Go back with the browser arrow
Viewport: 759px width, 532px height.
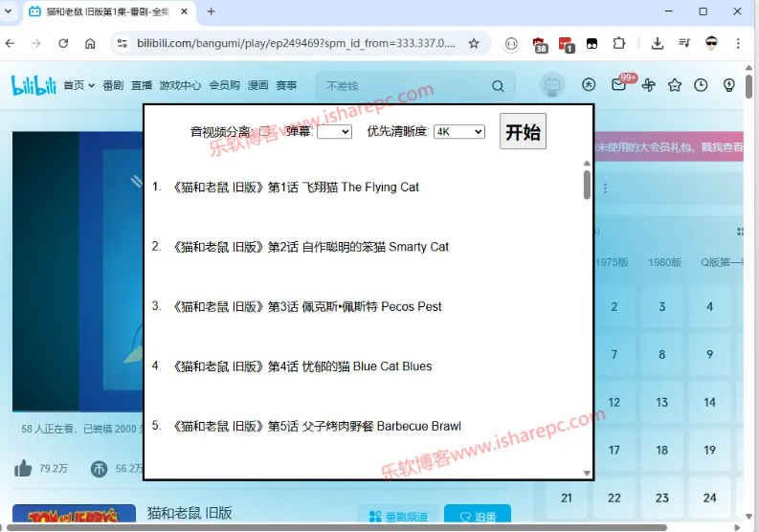point(11,44)
